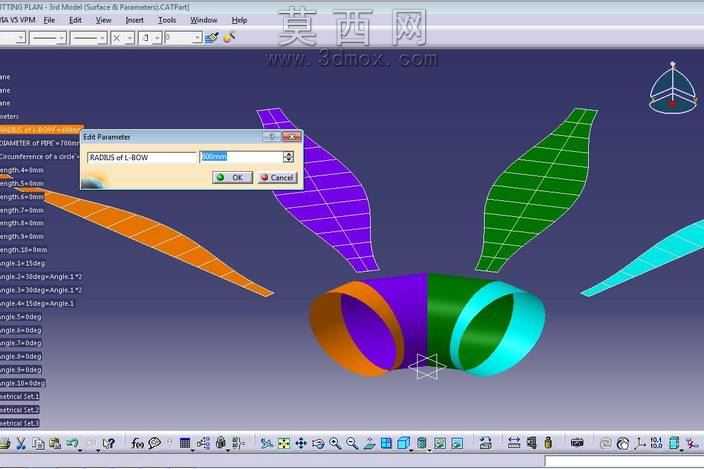Screen dimensions: 704x469
Task: Click the Zoom In magnifier
Action: pyautogui.click(x=335, y=443)
